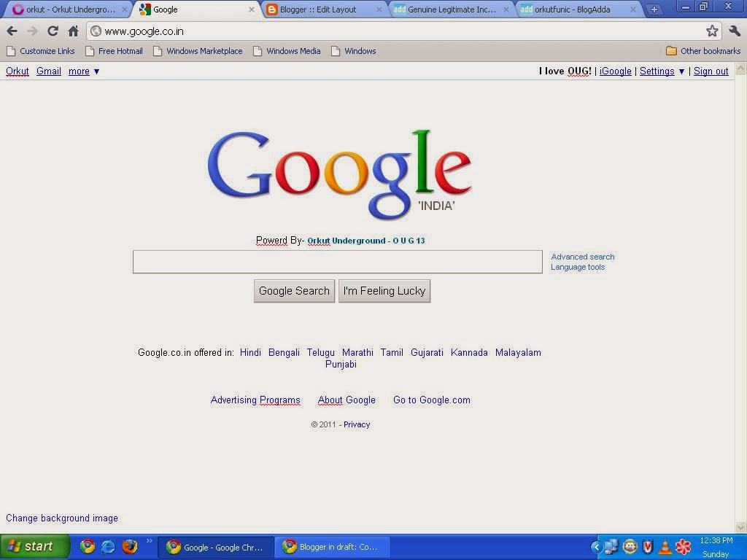
Task: Reload the page with the refresh icon
Action: pos(53,31)
